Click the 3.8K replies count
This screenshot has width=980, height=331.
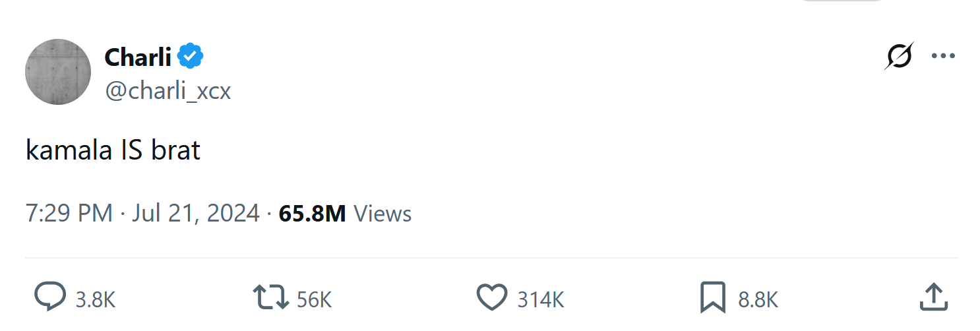[96, 300]
